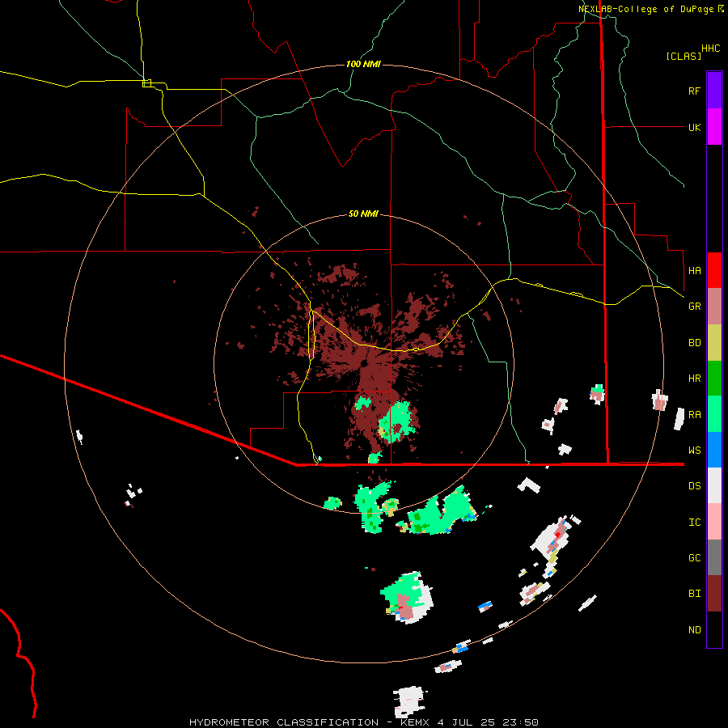Viewport: 728px width, 728px height.
Task: Click the DS white legend swatch
Action: point(714,485)
